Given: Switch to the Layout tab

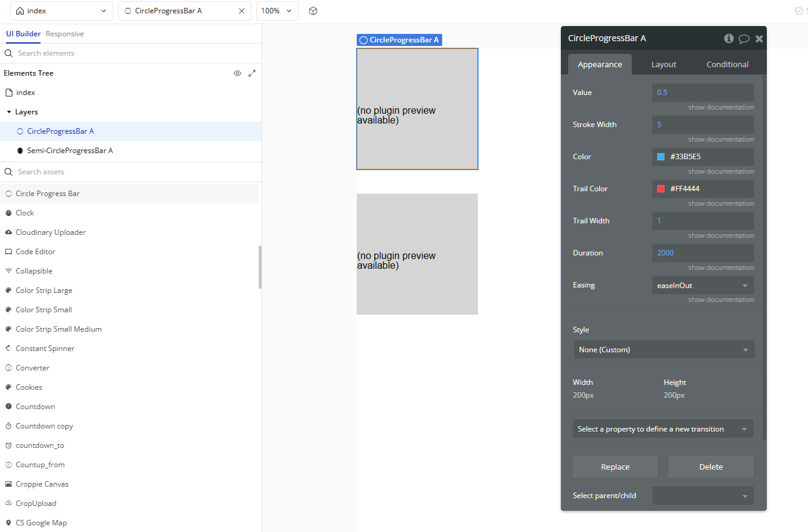Looking at the screenshot, I should tap(664, 64).
